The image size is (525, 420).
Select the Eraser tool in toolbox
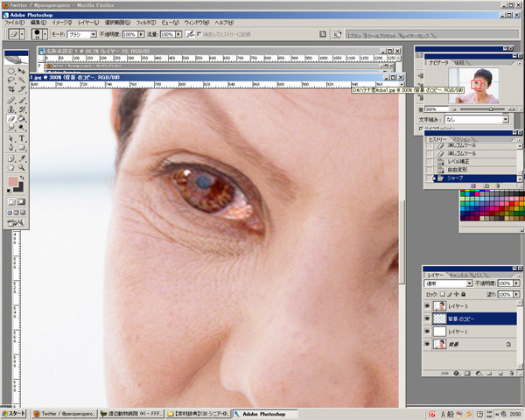pos(11,118)
